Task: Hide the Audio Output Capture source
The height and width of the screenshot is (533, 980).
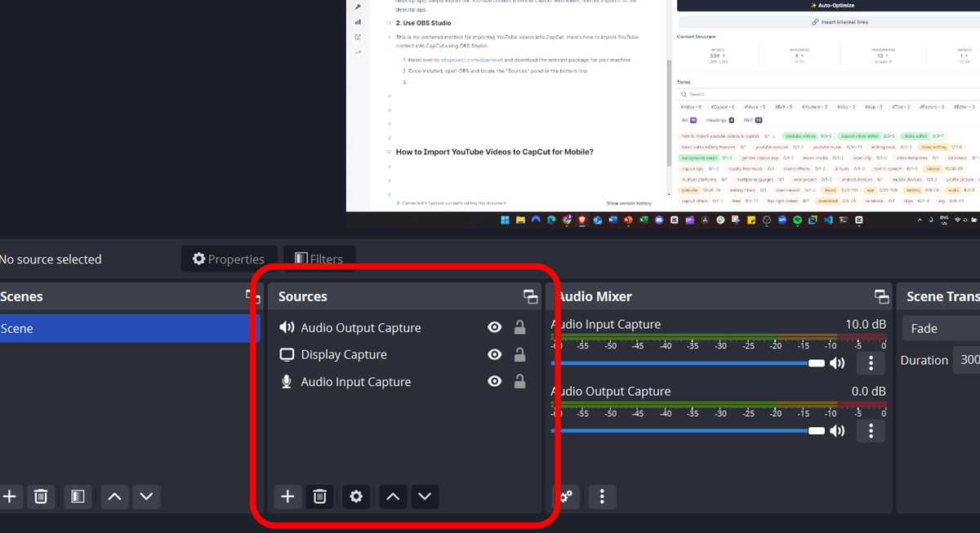Action: [x=494, y=327]
